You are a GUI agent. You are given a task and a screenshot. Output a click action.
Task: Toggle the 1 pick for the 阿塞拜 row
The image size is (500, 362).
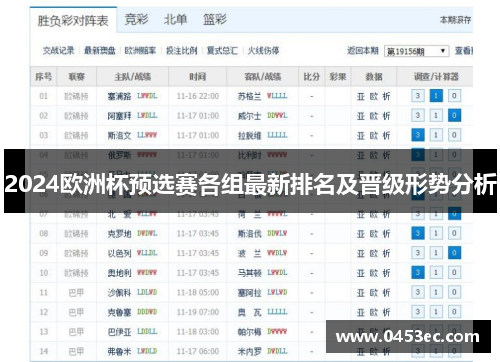coord(436,116)
